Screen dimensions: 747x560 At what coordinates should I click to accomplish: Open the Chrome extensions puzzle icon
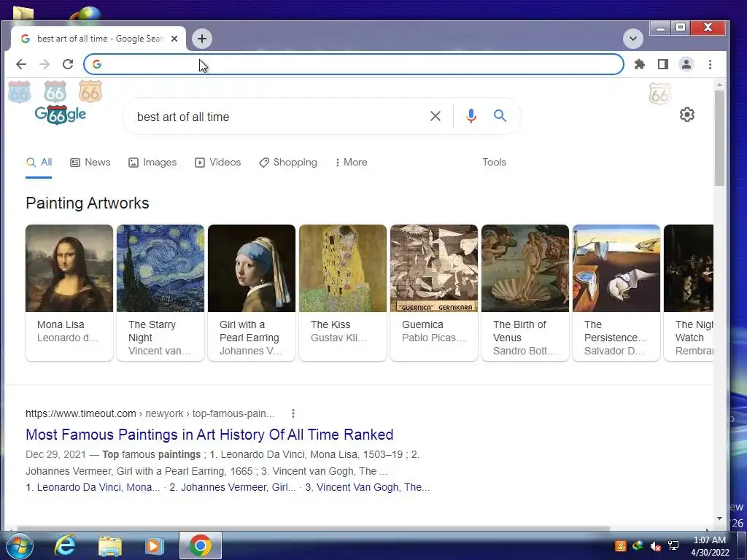(x=639, y=64)
